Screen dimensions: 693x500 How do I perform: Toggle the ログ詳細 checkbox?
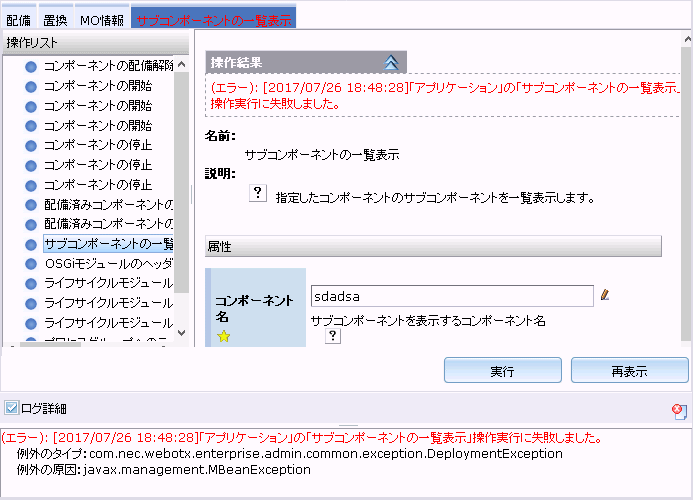point(11,408)
